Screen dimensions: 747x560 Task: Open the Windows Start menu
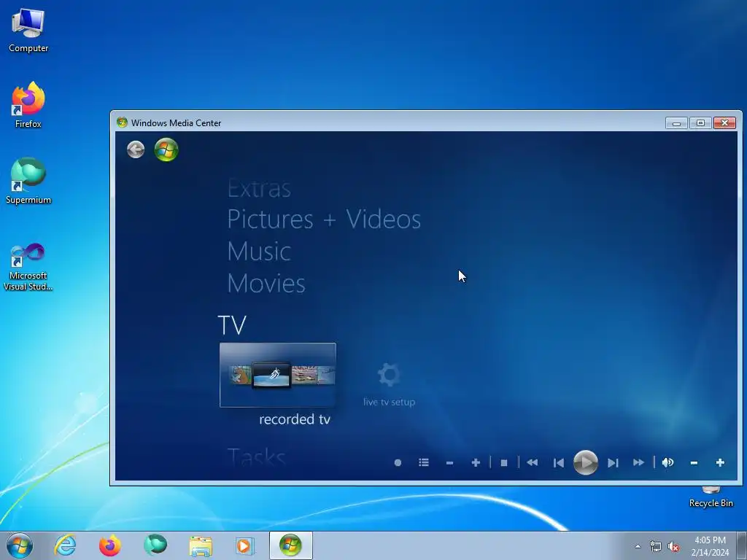point(20,545)
